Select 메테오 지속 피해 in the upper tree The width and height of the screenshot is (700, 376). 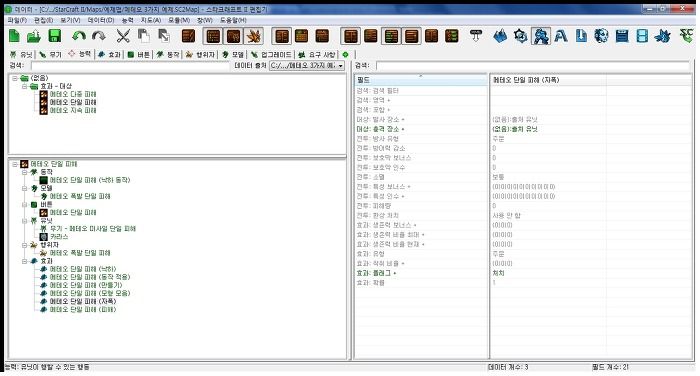coord(73,110)
